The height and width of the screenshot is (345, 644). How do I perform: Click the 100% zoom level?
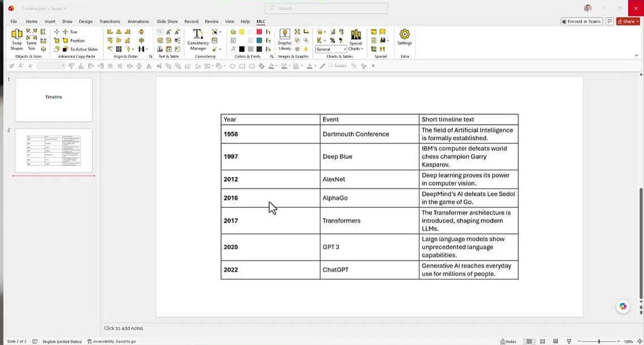(628, 341)
